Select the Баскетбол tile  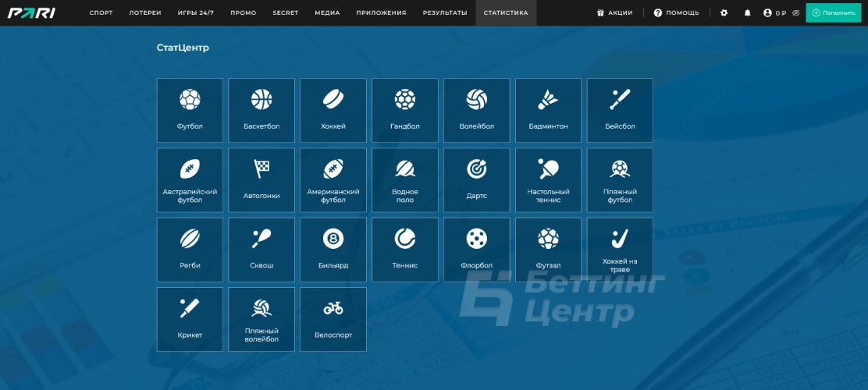[261, 110]
